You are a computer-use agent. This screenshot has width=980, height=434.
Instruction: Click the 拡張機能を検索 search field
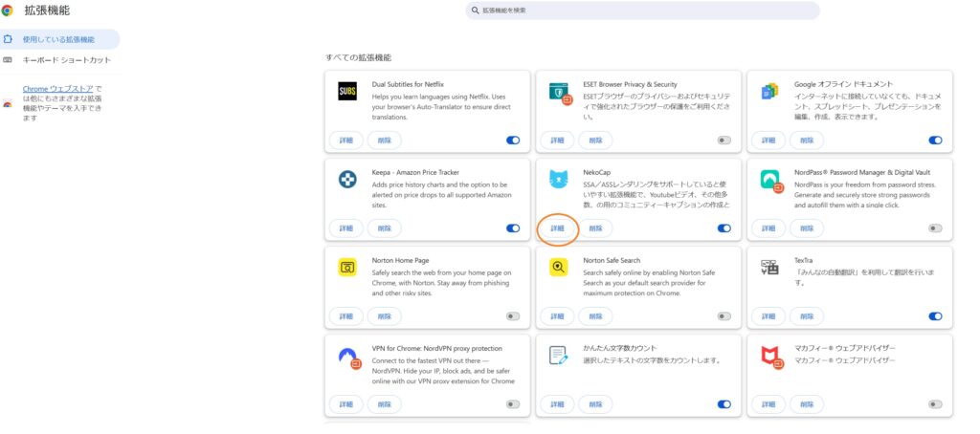point(642,11)
